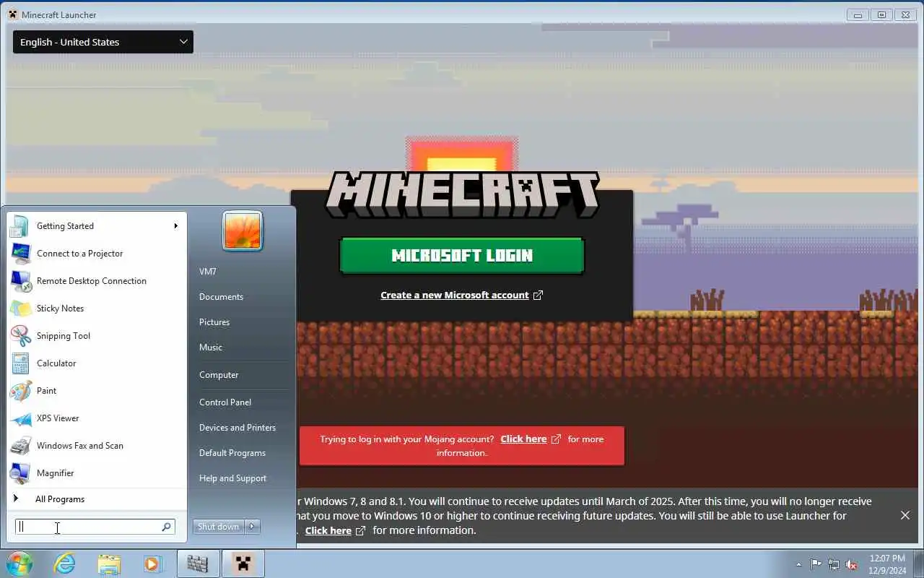Open Music from Start menu
Viewport: 924px width, 578px height.
tap(211, 348)
